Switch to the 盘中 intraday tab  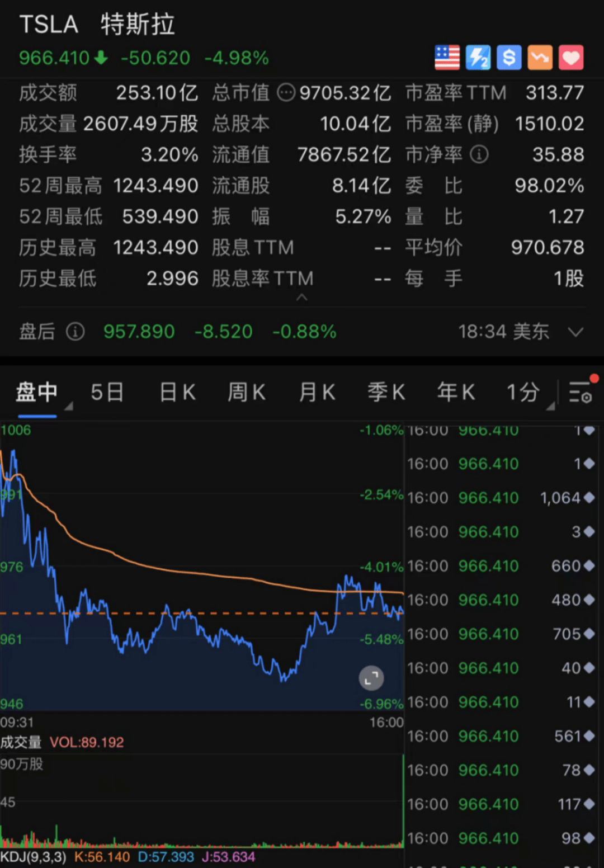tap(37, 392)
